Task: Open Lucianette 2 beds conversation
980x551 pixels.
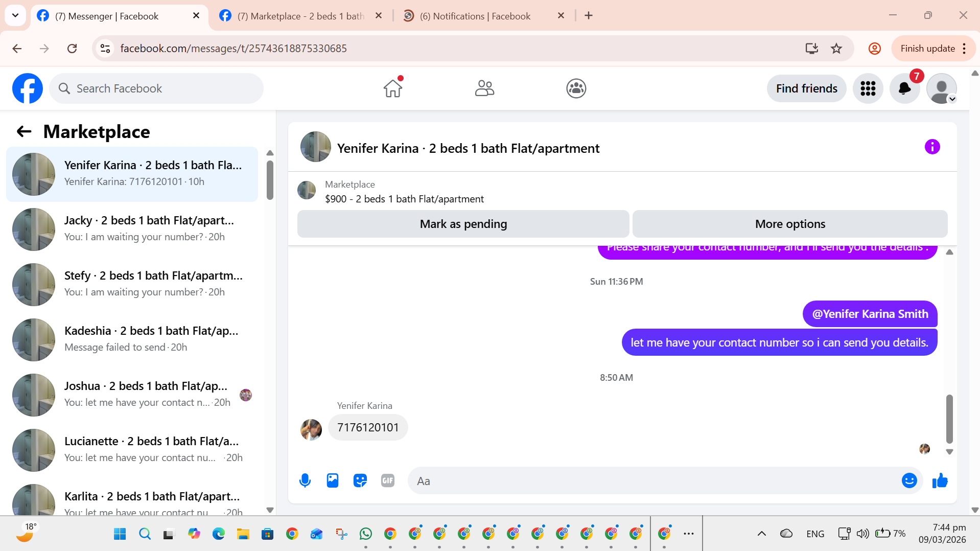Action: (132, 450)
